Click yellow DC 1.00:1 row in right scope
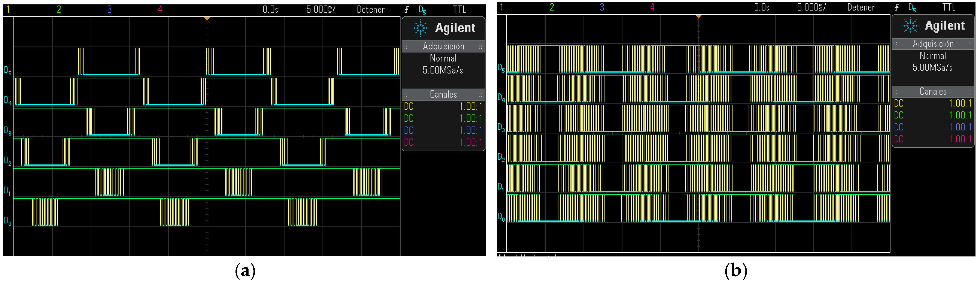 [933, 103]
